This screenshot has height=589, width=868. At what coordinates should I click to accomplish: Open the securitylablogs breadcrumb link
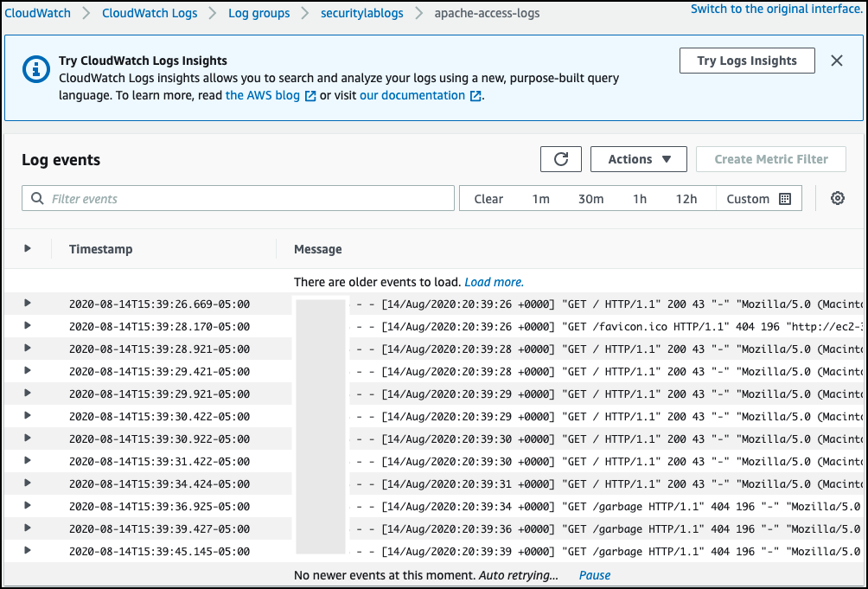coord(362,13)
